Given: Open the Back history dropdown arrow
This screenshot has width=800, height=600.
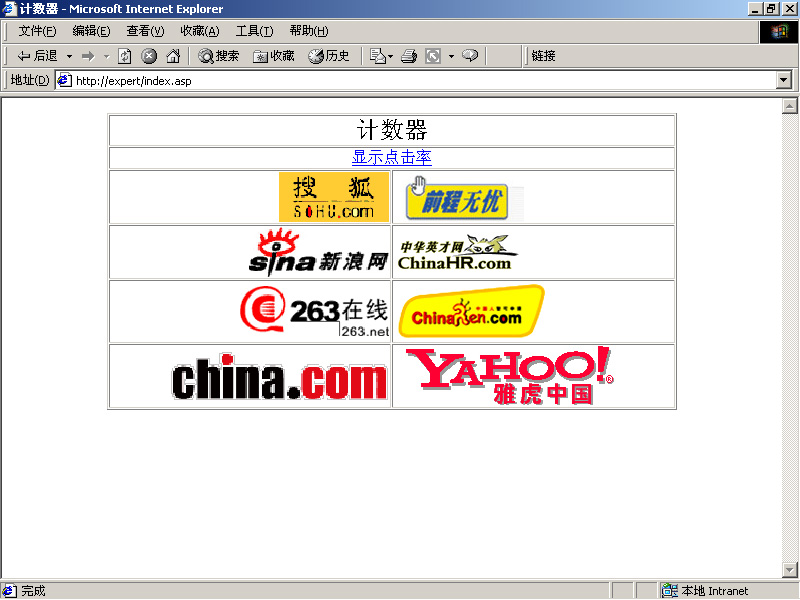Looking at the screenshot, I should click(x=69, y=56).
